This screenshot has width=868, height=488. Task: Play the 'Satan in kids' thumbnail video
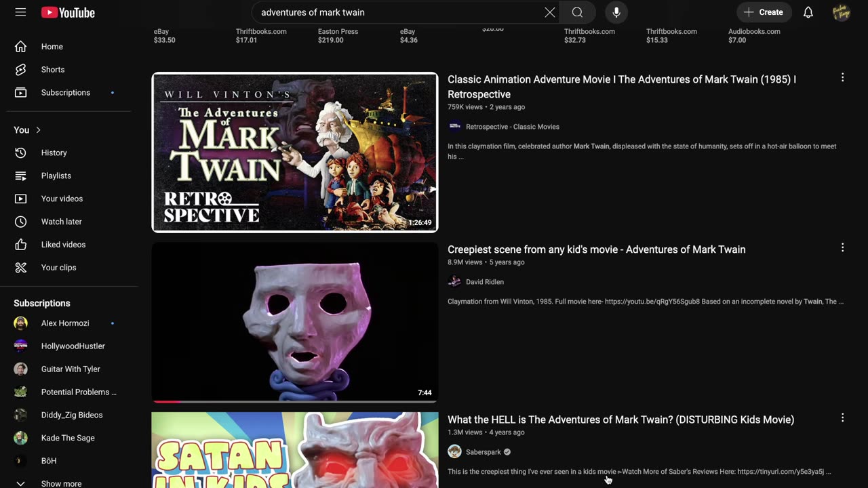295,451
